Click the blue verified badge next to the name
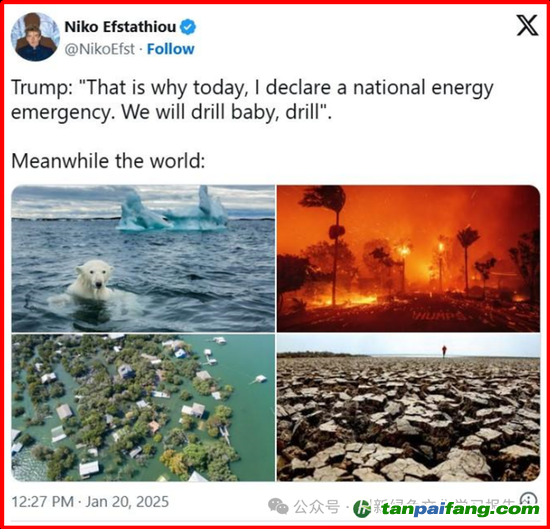 tap(188, 27)
